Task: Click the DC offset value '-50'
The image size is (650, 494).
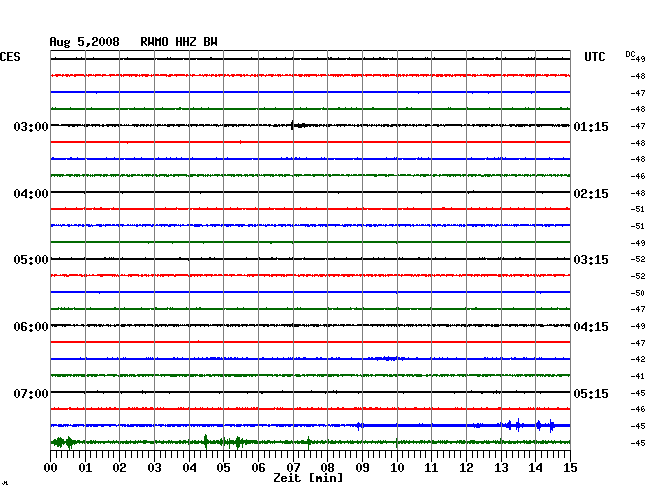Action: (638, 293)
